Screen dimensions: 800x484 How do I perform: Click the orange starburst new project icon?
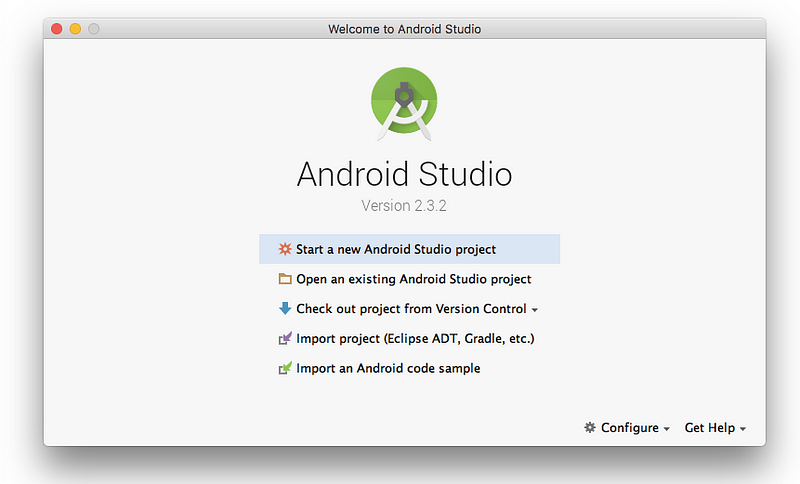285,249
